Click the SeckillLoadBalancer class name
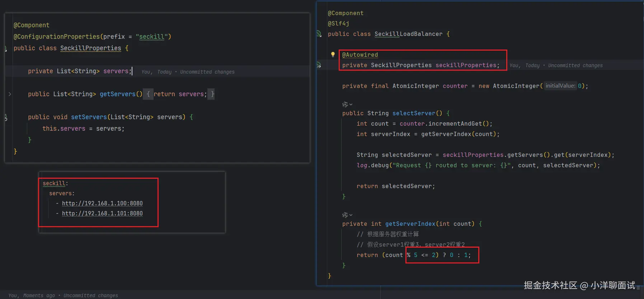The height and width of the screenshot is (299, 644). click(408, 34)
